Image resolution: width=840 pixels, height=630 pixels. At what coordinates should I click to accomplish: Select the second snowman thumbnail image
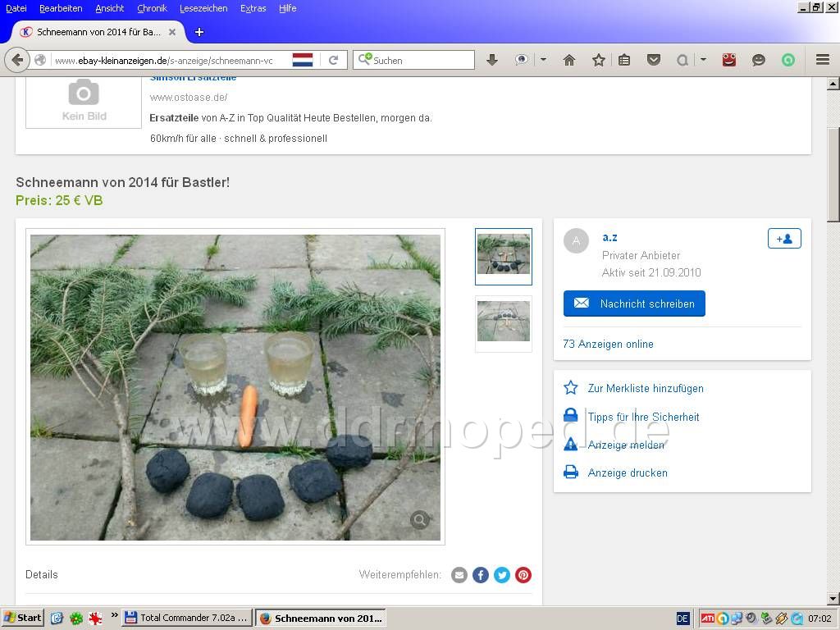click(503, 322)
